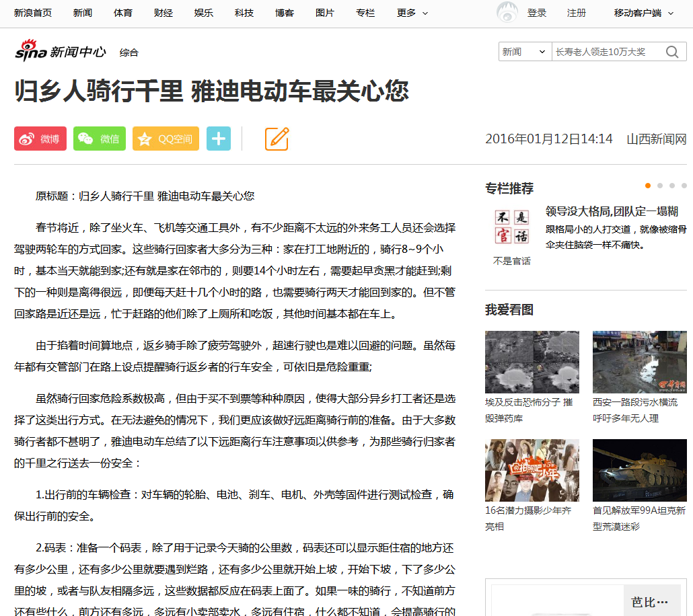This screenshot has height=616, width=693.
Task: Share article to Weibo
Action: coord(40,139)
